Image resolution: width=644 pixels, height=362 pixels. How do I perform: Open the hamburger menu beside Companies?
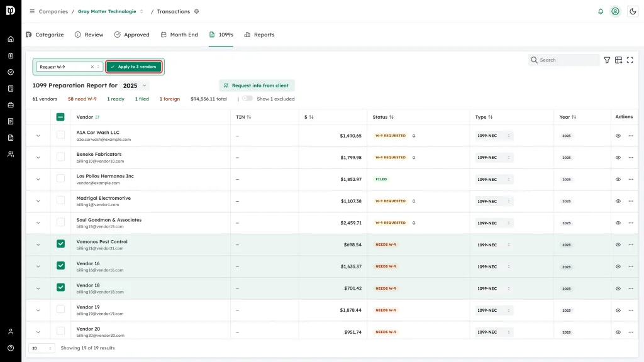[x=32, y=11]
